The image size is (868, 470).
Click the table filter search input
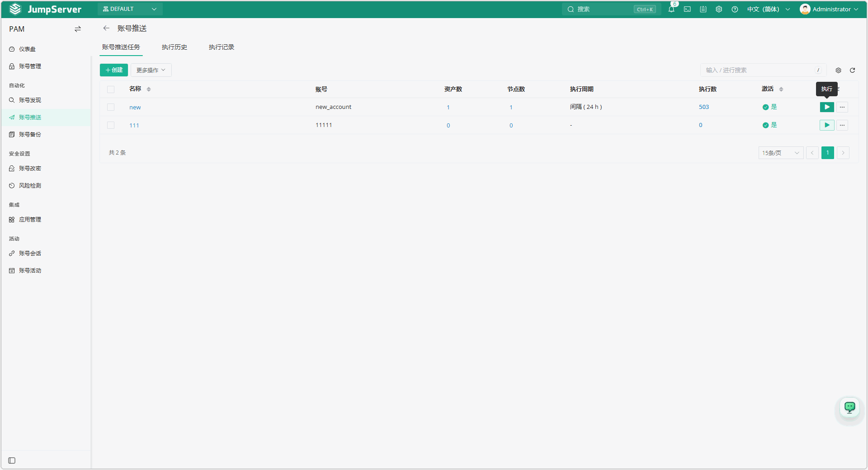point(763,70)
